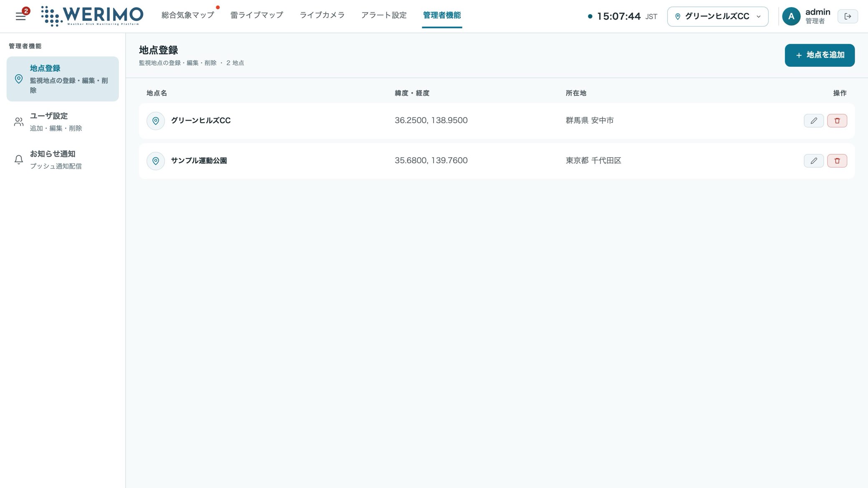Viewport: 868px width, 488px height.
Task: Click the pin icon beside サンプル運動公園 row
Action: [156, 161]
